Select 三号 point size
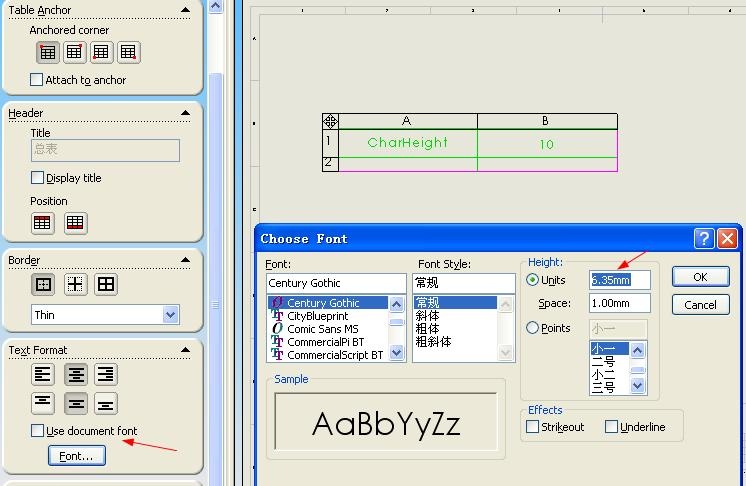The image size is (746, 486). tap(610, 387)
